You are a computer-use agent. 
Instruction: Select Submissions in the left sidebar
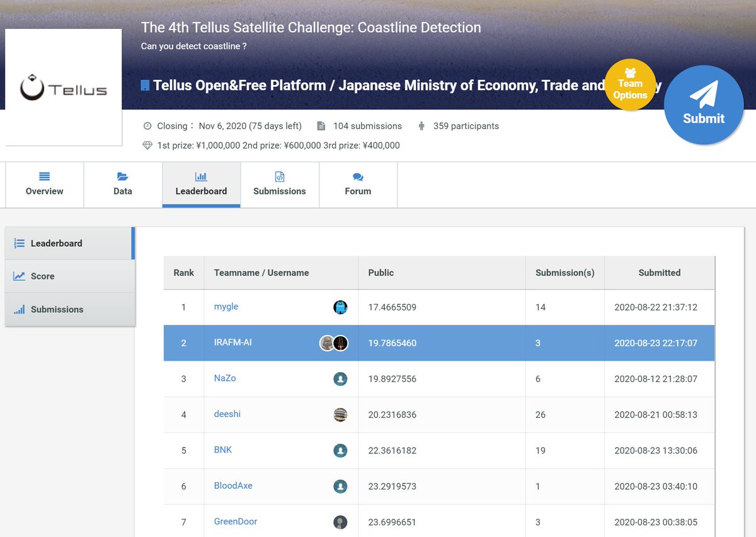coord(70,309)
